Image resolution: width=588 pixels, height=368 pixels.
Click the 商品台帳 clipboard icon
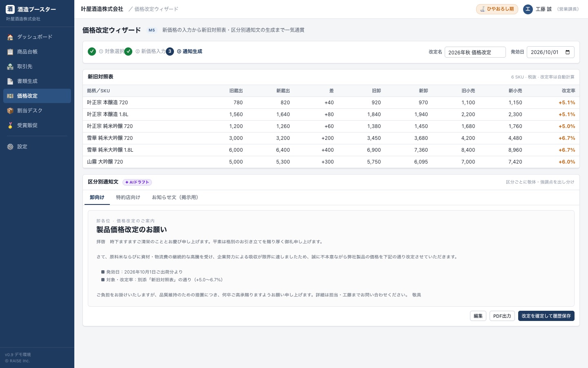(x=10, y=52)
